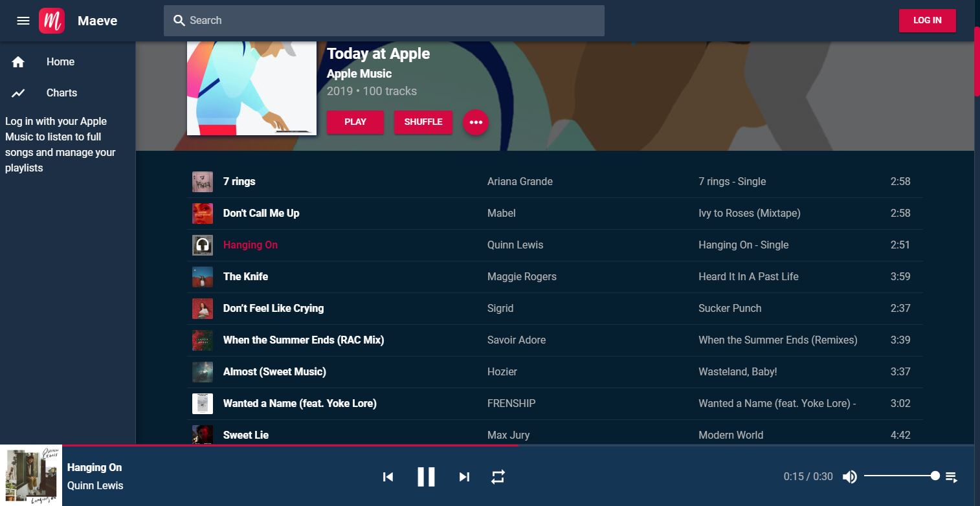The image size is (980, 506).
Task: Click Quinn Lewis in the player bar
Action: tap(95, 486)
